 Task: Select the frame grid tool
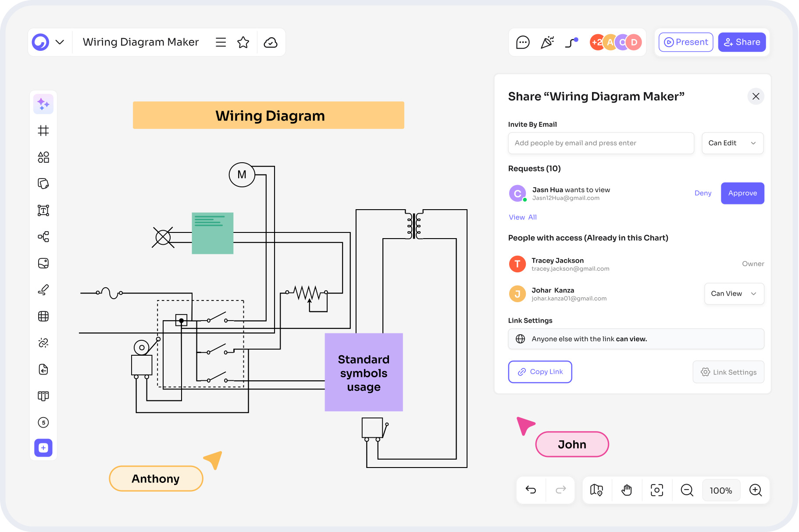click(x=43, y=131)
